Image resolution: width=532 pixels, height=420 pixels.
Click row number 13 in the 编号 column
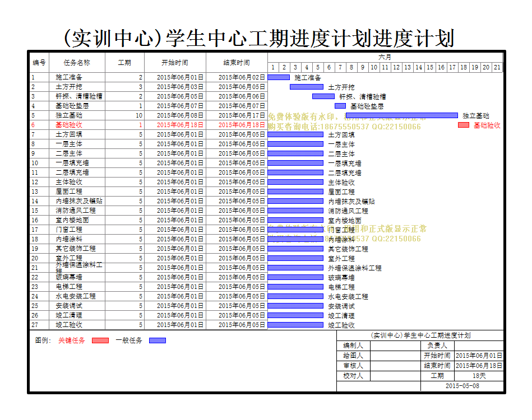(35, 192)
